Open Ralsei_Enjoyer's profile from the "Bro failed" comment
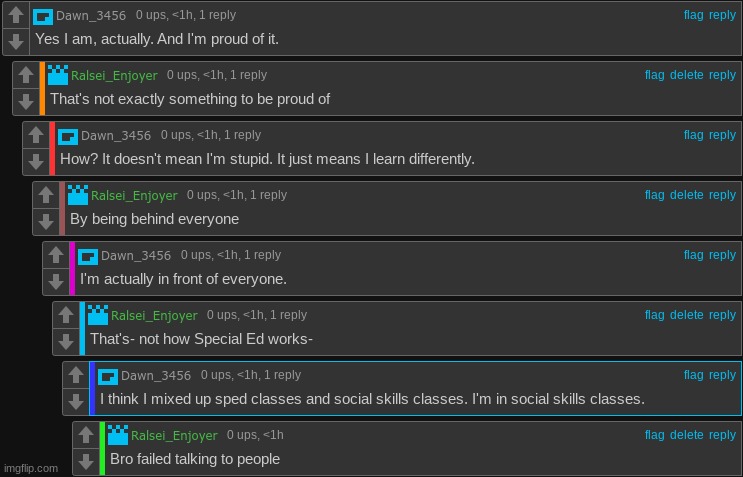Viewport: 743px width, 477px height. [174, 435]
